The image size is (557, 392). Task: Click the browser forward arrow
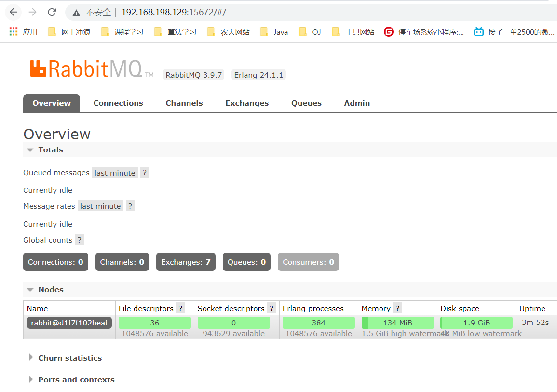(x=33, y=12)
